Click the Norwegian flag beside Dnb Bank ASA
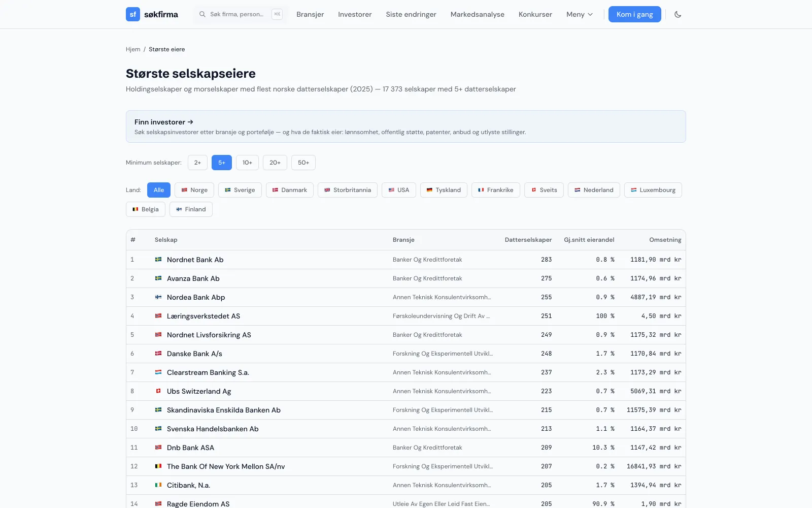This screenshot has height=508, width=812. [158, 448]
